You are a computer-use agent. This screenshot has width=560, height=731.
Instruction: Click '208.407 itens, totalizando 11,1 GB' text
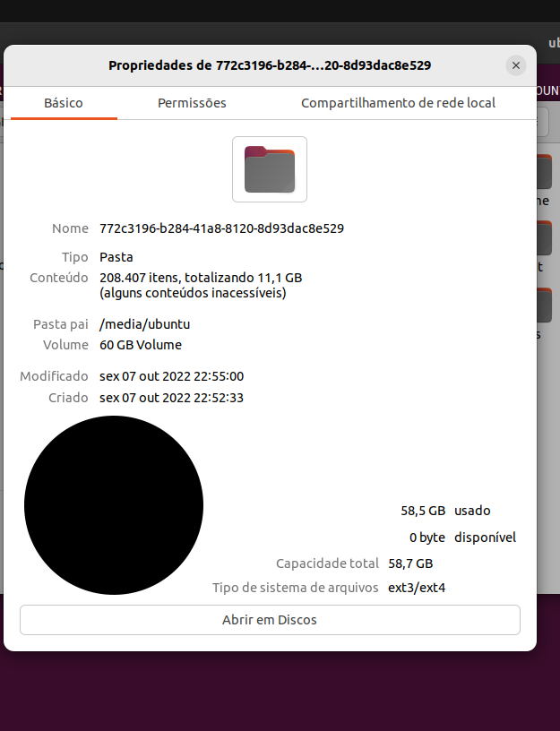coord(201,278)
